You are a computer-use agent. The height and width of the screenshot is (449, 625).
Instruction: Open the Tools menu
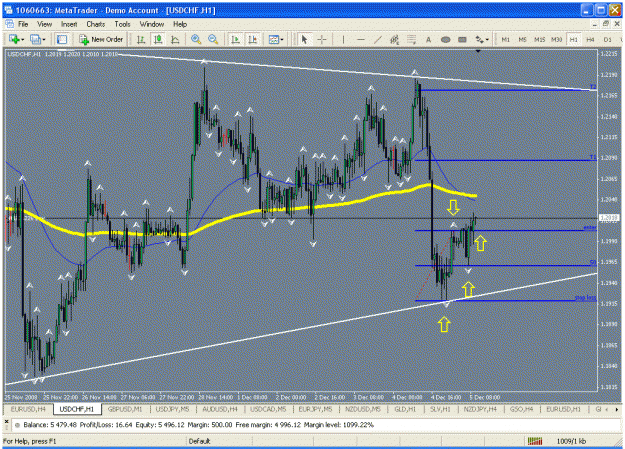[x=122, y=24]
